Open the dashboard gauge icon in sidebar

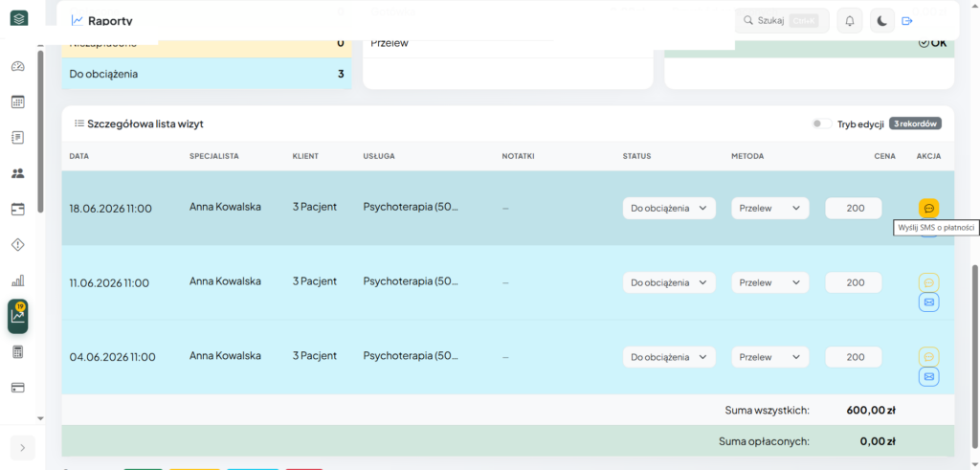click(x=18, y=66)
